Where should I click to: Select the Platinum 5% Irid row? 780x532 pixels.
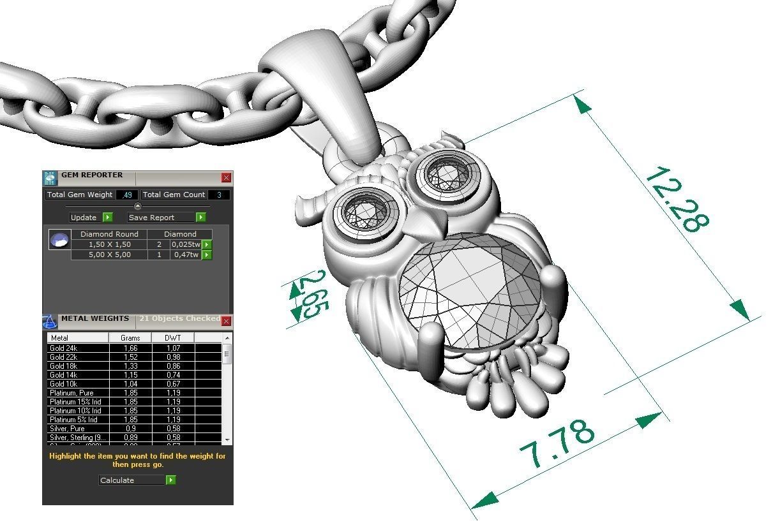135,420
